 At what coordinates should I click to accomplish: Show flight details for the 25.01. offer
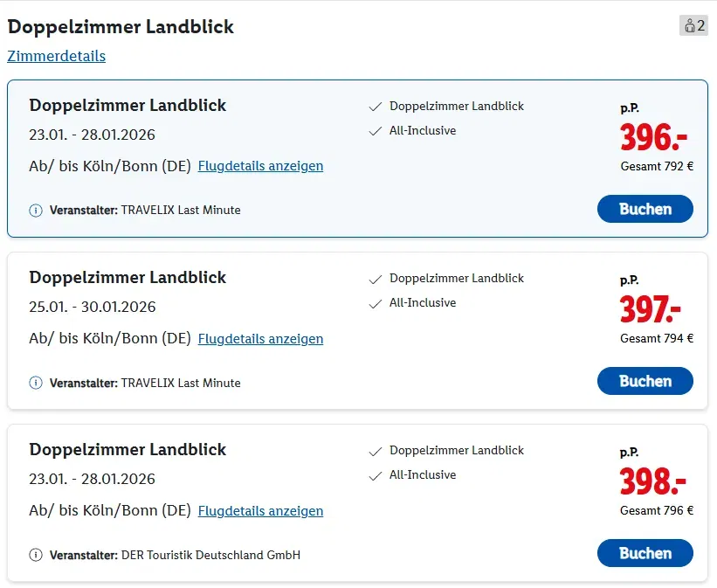pos(260,338)
